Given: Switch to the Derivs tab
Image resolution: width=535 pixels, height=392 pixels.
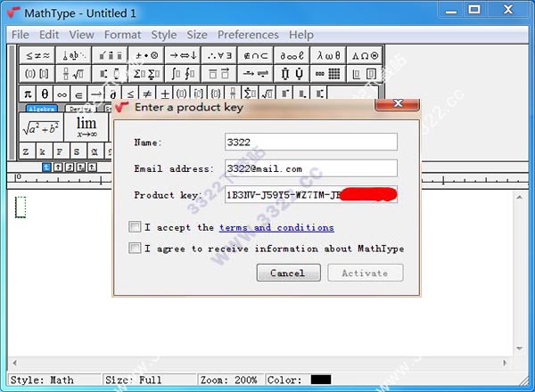Looking at the screenshot, I should pyautogui.click(x=80, y=109).
